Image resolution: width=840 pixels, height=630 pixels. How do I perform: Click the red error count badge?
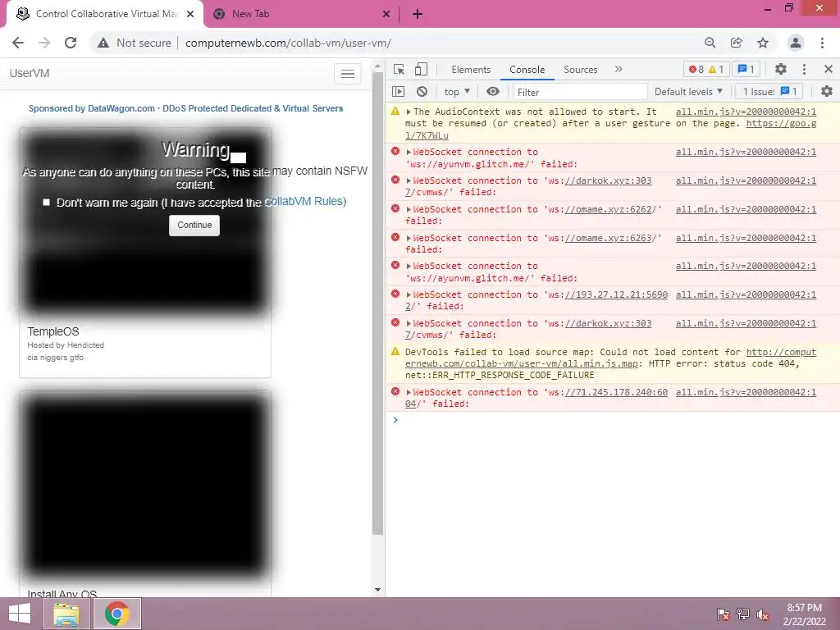click(x=696, y=70)
